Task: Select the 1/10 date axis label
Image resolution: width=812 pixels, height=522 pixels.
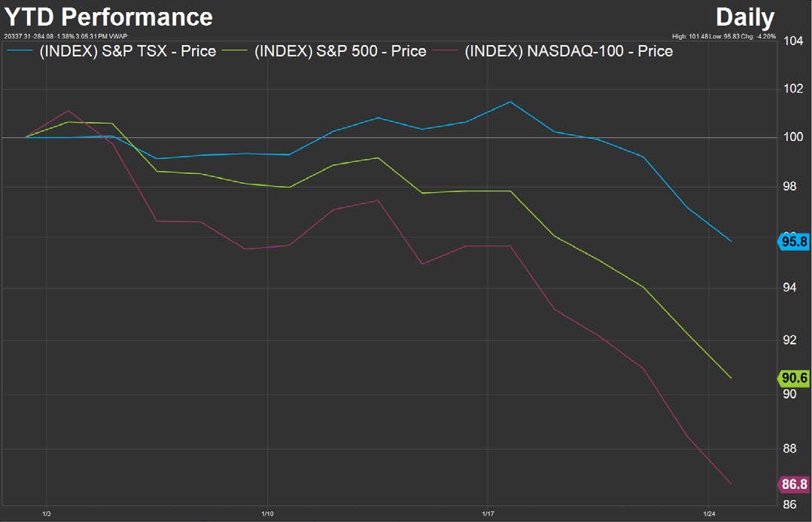Action: [267, 515]
